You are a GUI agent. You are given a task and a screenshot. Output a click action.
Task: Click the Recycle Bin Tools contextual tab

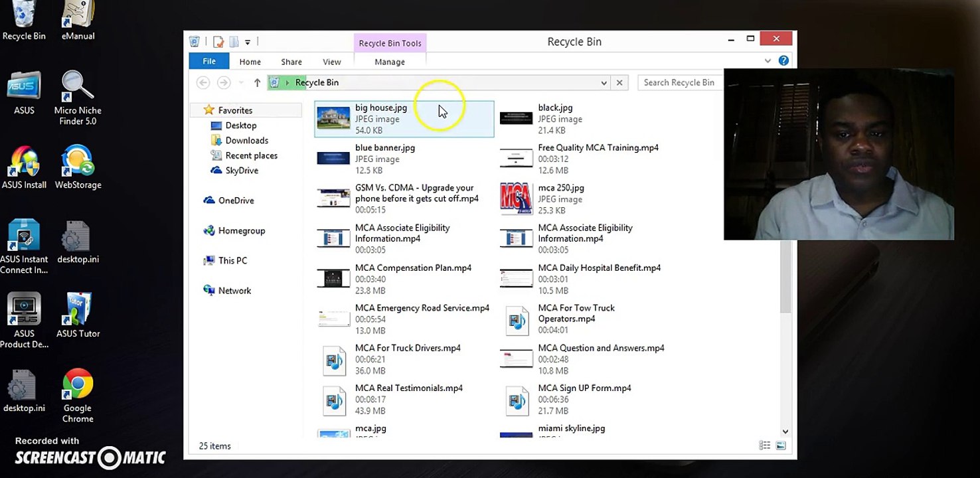tap(390, 43)
